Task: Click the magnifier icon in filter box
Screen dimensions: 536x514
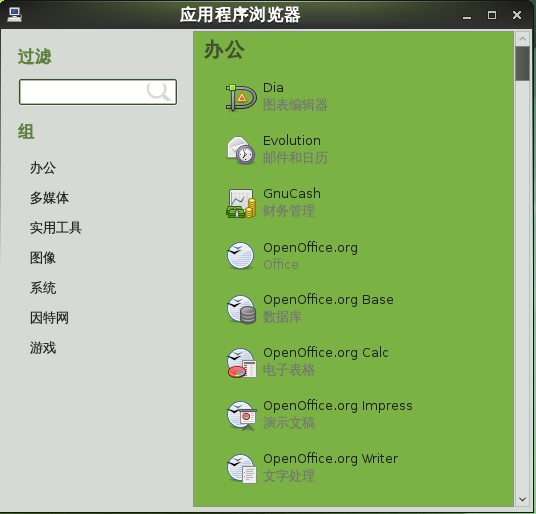Action: (x=159, y=91)
